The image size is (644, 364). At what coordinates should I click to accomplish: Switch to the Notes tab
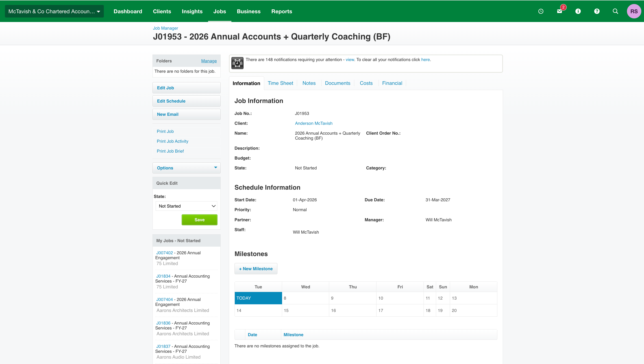click(309, 83)
